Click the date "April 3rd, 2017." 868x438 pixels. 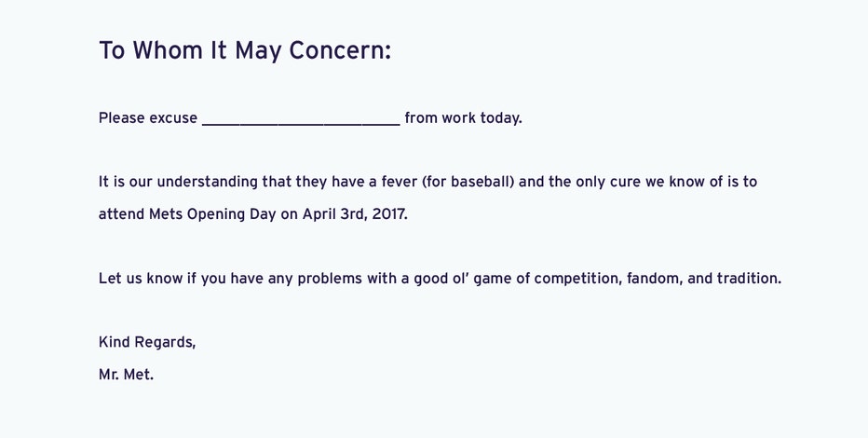pos(355,214)
